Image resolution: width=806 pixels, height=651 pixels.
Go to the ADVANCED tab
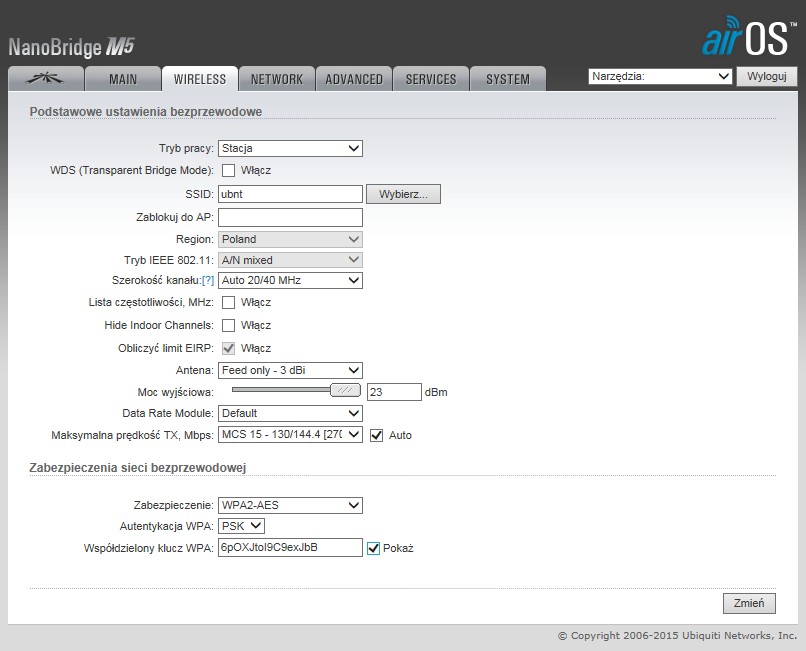pos(354,79)
